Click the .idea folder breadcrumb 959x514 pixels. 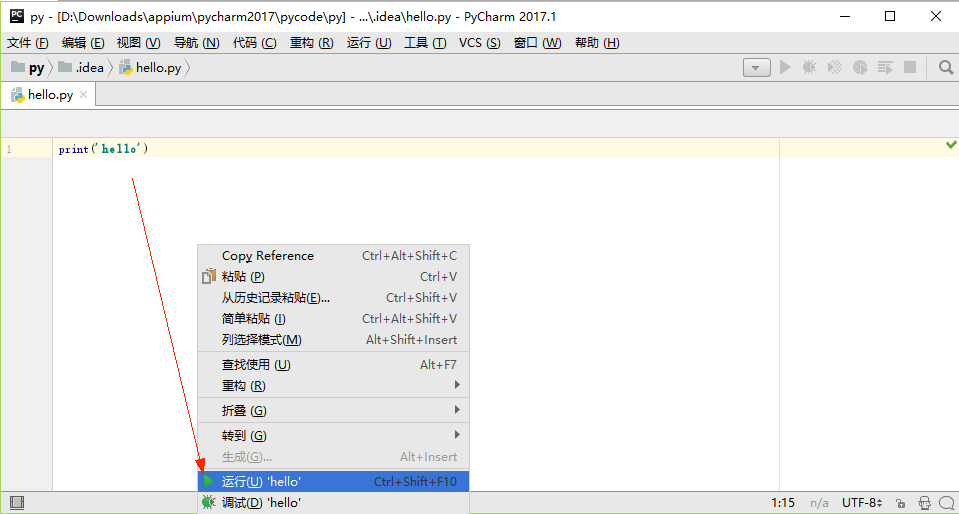point(81,68)
